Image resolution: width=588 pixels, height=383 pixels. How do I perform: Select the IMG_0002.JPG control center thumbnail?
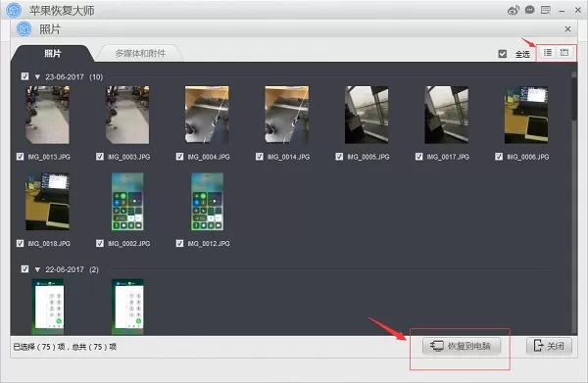coord(127,201)
